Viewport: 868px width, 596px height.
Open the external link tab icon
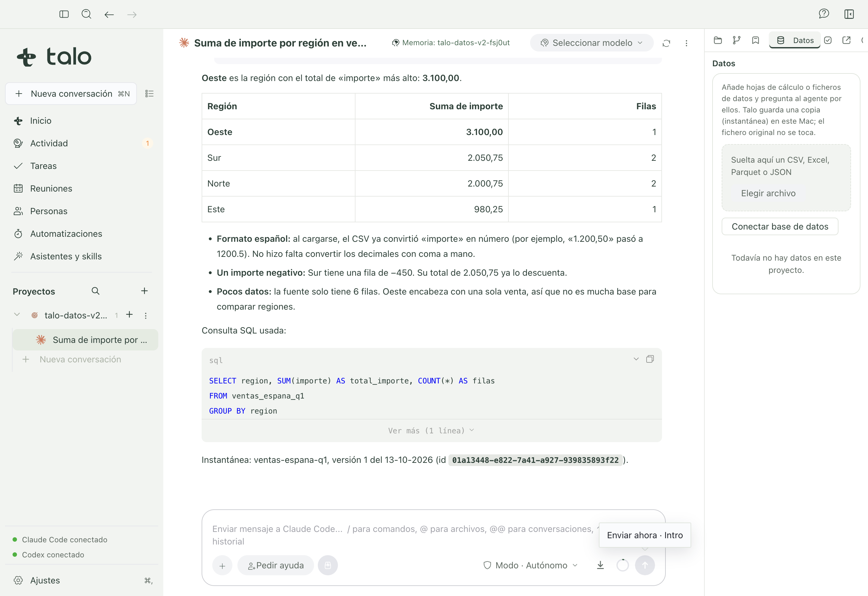pos(846,40)
